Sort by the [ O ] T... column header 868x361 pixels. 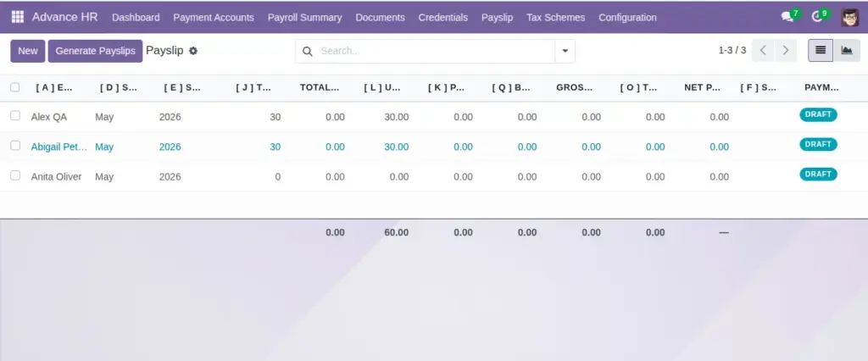click(x=638, y=87)
